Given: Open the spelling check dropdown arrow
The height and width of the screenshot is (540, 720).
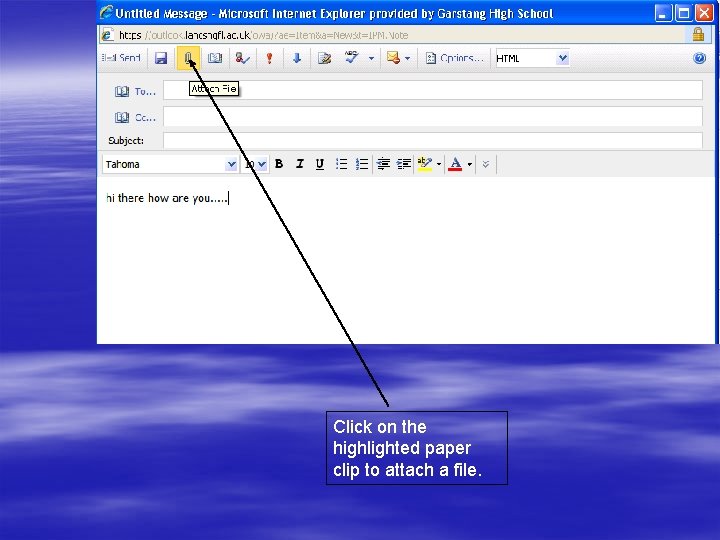Looking at the screenshot, I should (x=371, y=58).
